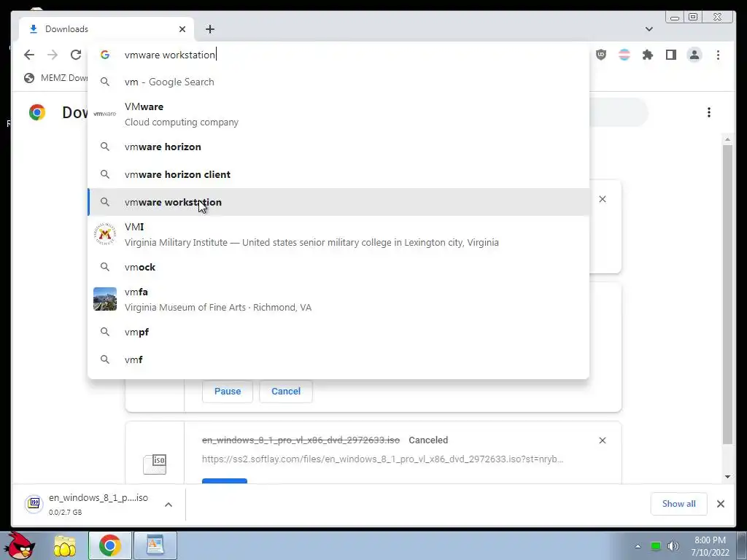Image resolution: width=747 pixels, height=560 pixels.
Task: Remove the canceled Windows 8.1 iso entry
Action: tap(602, 440)
